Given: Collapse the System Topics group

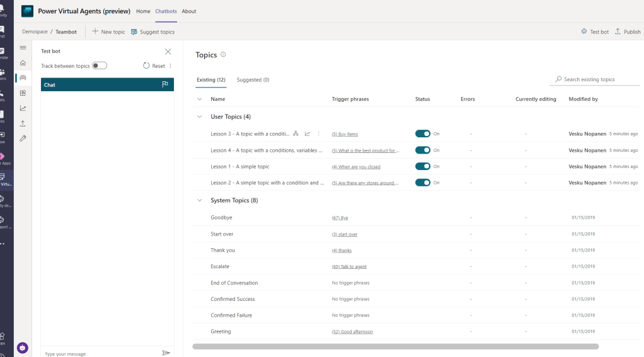Looking at the screenshot, I should click(x=200, y=200).
